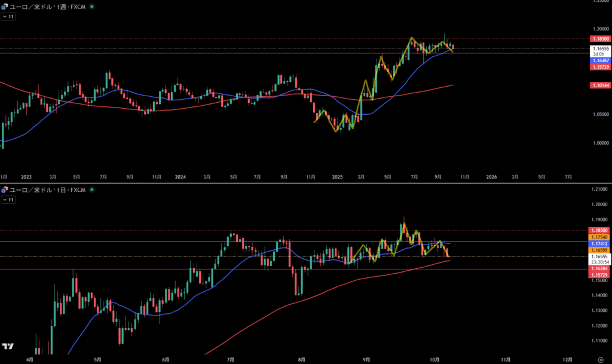612x364 pixels.
Task: Click the 1.10144 red moving average price label
Action: [x=600, y=86]
